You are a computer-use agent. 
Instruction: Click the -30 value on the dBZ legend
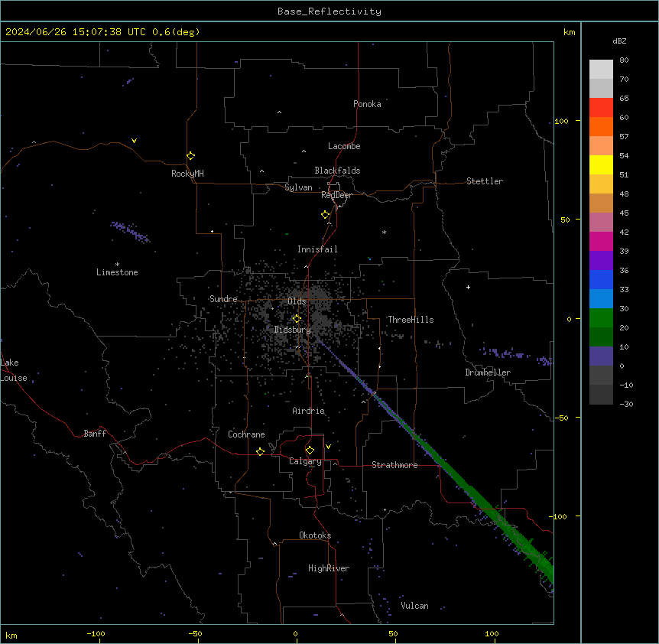(626, 404)
